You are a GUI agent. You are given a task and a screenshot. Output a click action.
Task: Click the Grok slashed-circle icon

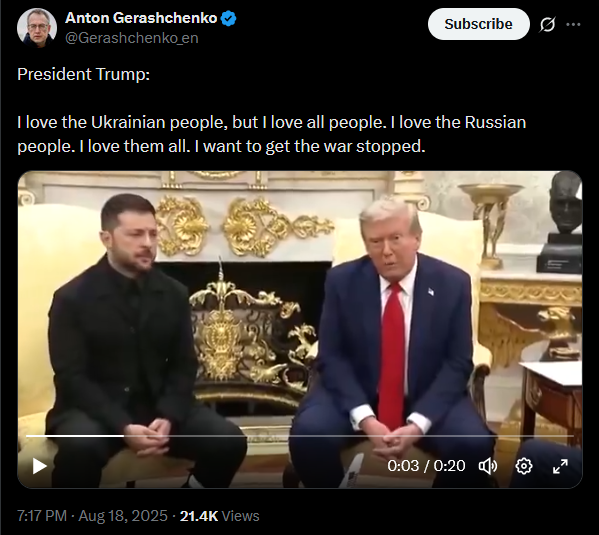tap(547, 24)
